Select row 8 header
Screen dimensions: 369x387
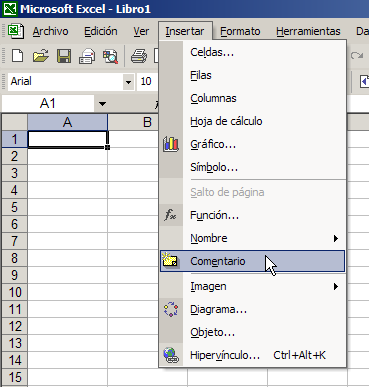point(14,258)
